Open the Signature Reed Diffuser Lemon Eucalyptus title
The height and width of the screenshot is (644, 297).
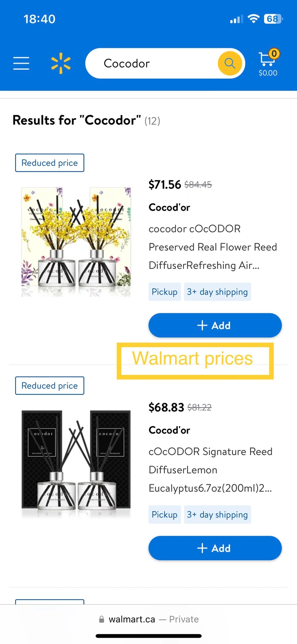pyautogui.click(x=210, y=470)
